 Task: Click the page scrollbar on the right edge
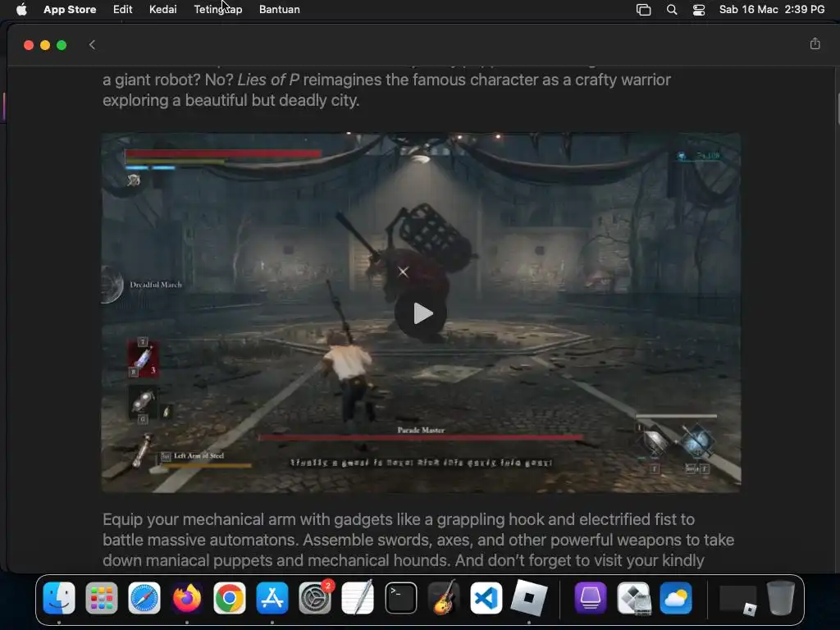(x=837, y=109)
